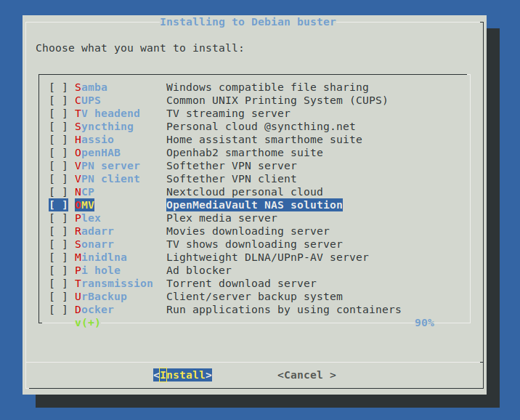
Task: Click 'Personal cloud @syncthing.net' description
Action: coord(261,126)
